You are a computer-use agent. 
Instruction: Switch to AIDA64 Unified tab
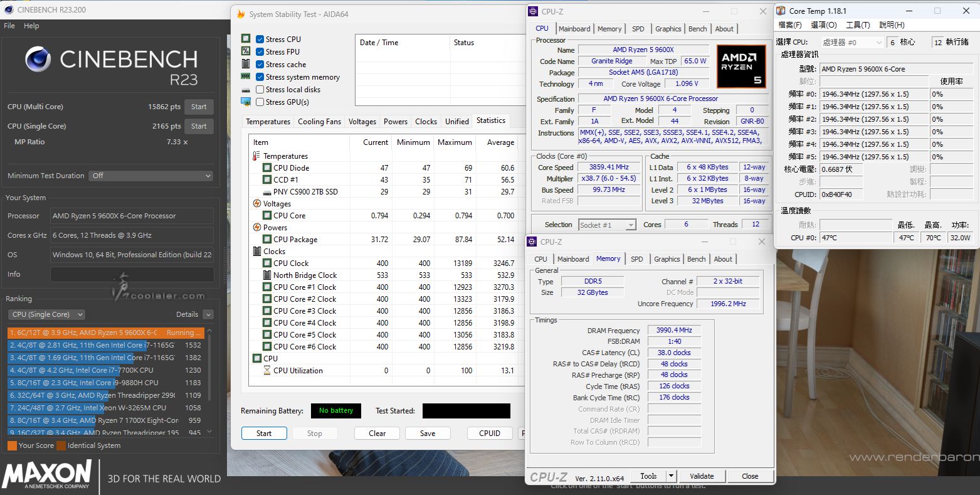pyautogui.click(x=456, y=122)
